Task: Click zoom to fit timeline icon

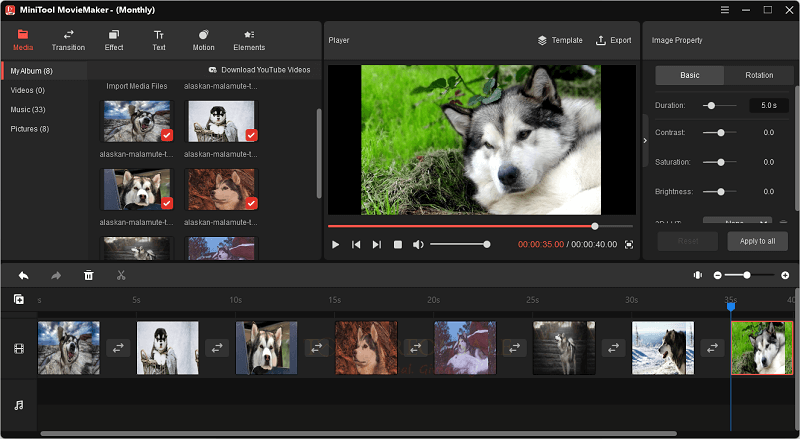Action: 697,275
